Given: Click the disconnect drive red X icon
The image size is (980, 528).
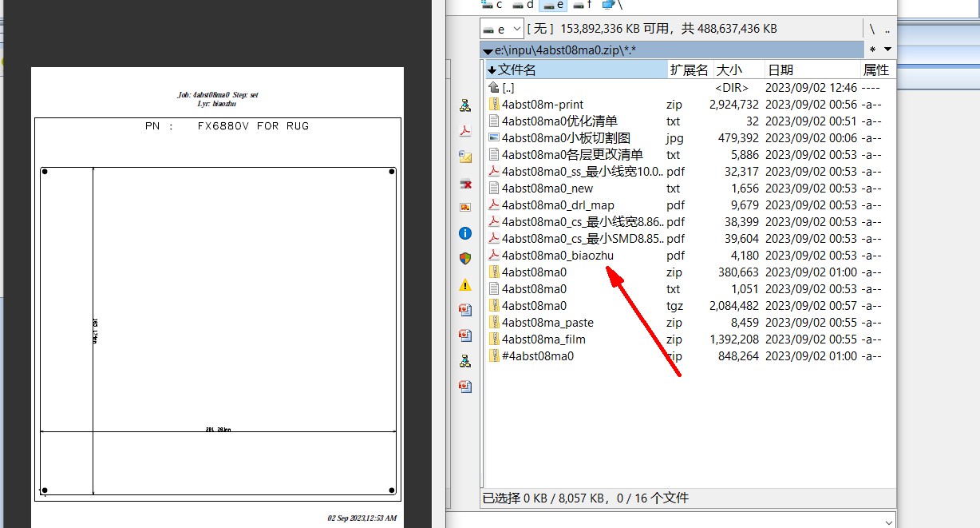Looking at the screenshot, I should click(x=465, y=184).
